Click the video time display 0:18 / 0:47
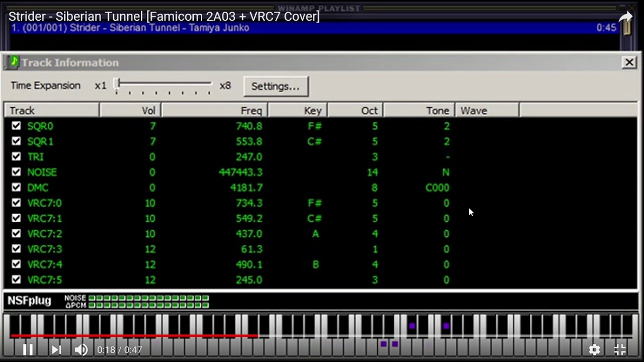The image size is (644, 362). pyautogui.click(x=120, y=349)
